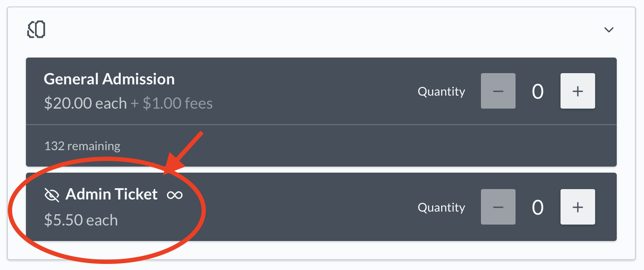Click the hidden-eye icon beside Admin Ticket
644x270 pixels.
(x=52, y=195)
